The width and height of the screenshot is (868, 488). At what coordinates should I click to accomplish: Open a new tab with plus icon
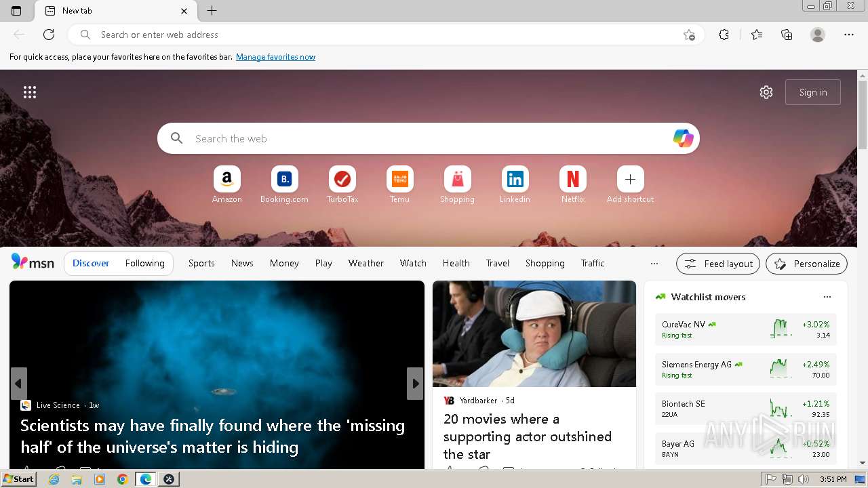click(x=212, y=11)
